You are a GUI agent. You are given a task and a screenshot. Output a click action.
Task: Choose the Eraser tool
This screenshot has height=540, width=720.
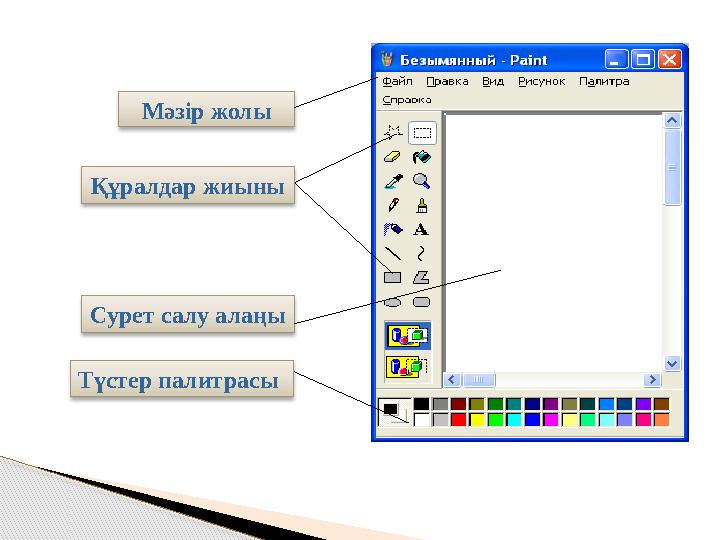393,157
